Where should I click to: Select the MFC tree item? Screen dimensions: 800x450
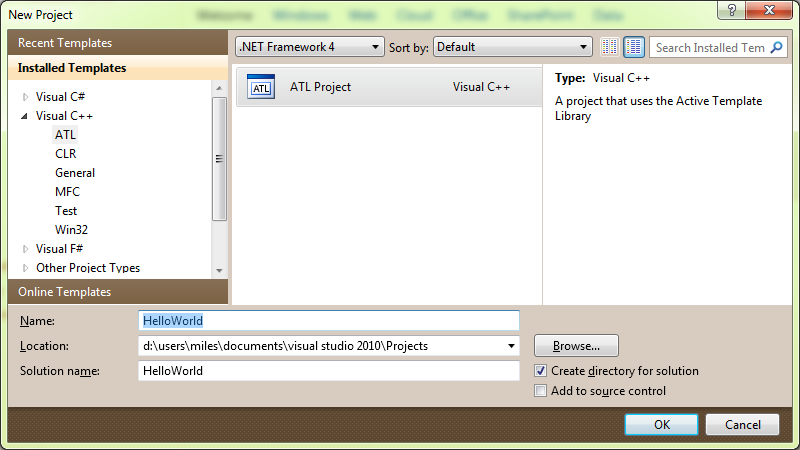pyautogui.click(x=67, y=192)
